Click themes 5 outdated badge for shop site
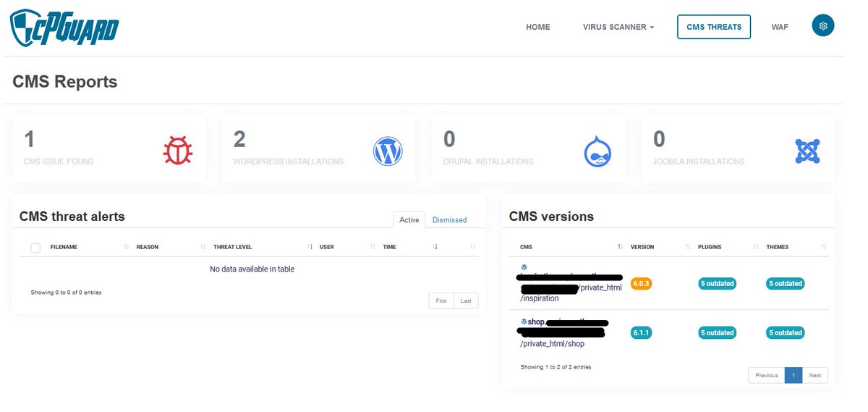This screenshot has width=868, height=412. [785, 333]
